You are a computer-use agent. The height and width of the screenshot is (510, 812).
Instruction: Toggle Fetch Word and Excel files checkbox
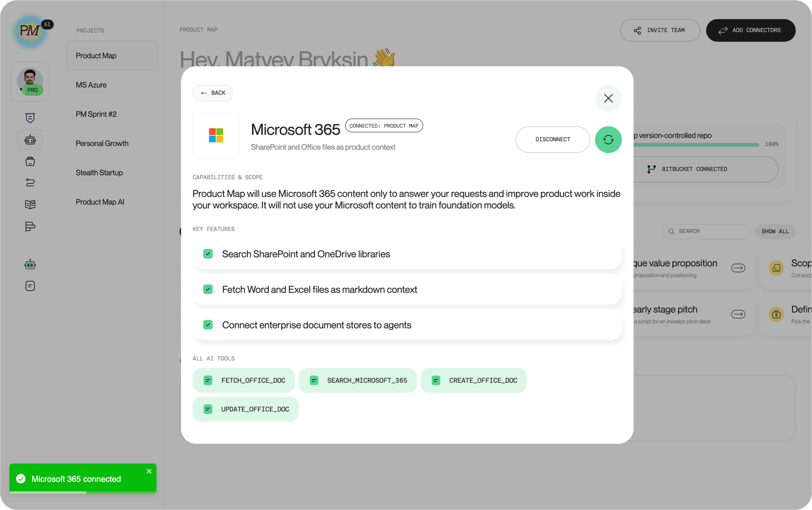point(208,289)
